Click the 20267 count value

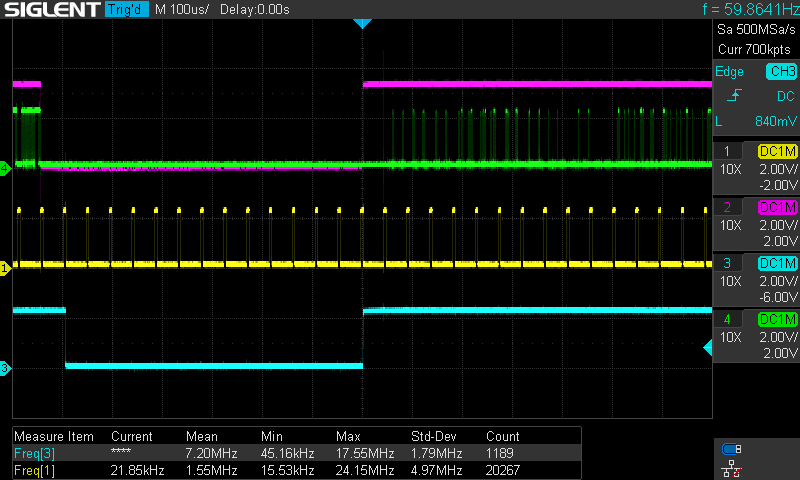503,470
